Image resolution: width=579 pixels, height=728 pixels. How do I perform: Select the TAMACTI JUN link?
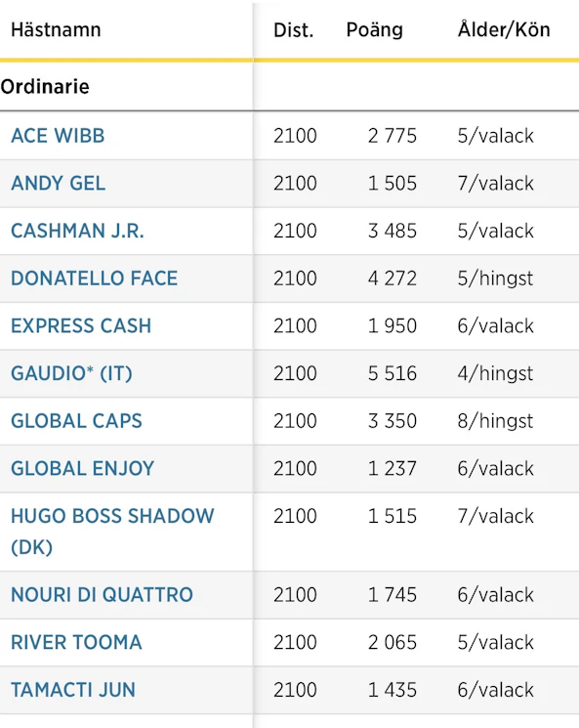pyautogui.click(x=73, y=690)
